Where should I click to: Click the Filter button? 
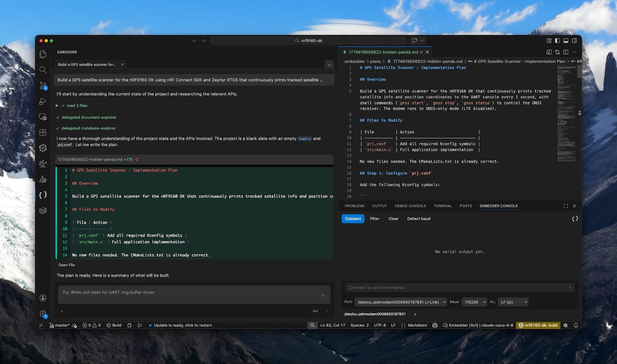pos(375,219)
